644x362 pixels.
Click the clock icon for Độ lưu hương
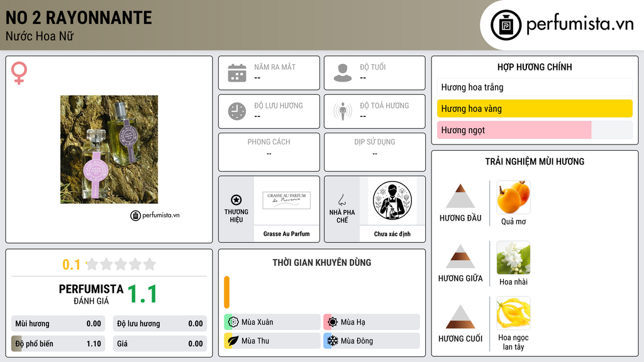tap(237, 111)
